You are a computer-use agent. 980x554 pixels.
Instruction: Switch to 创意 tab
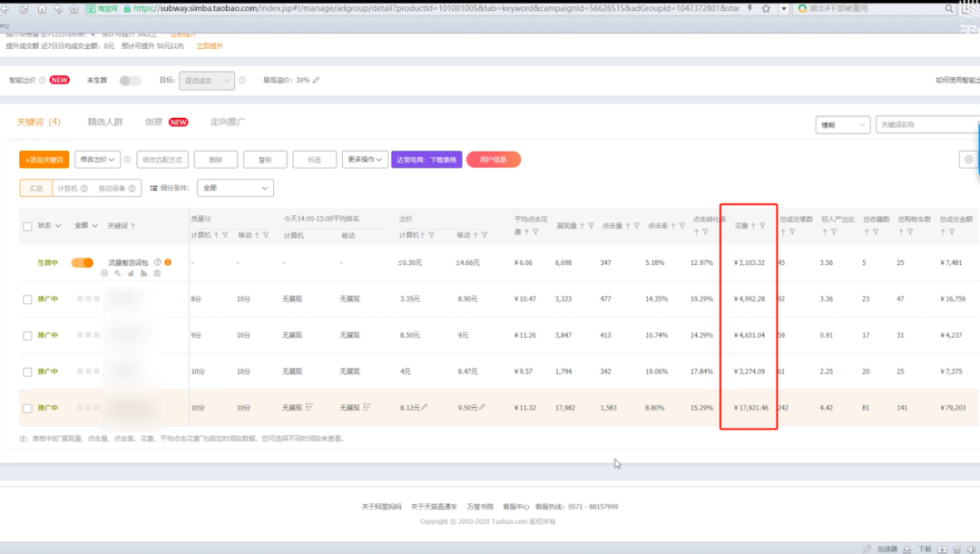coord(153,122)
